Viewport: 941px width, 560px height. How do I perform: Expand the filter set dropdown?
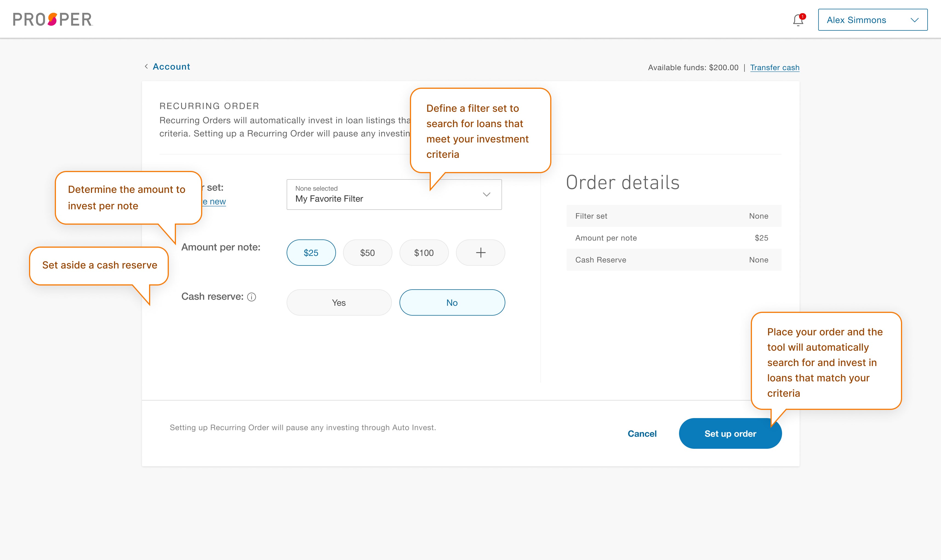(486, 194)
